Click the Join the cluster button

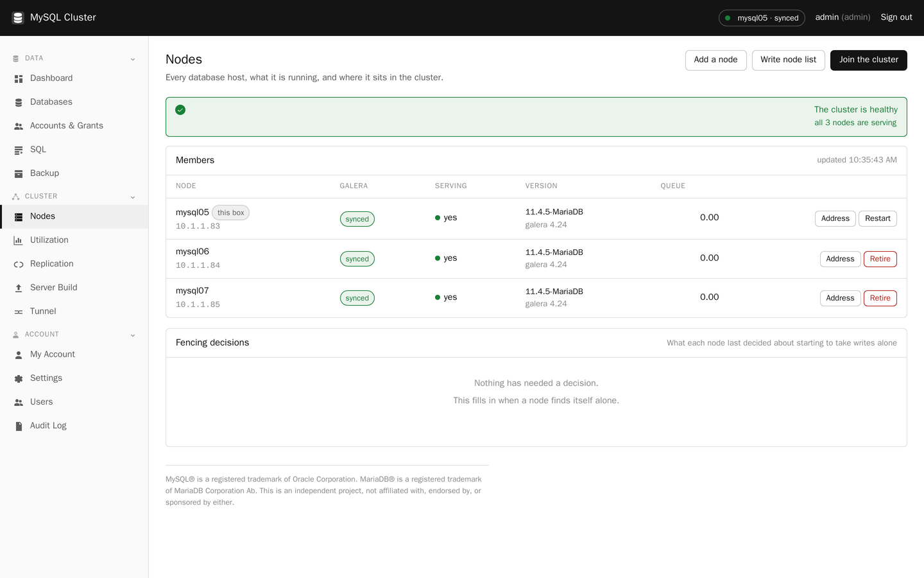[x=868, y=60]
